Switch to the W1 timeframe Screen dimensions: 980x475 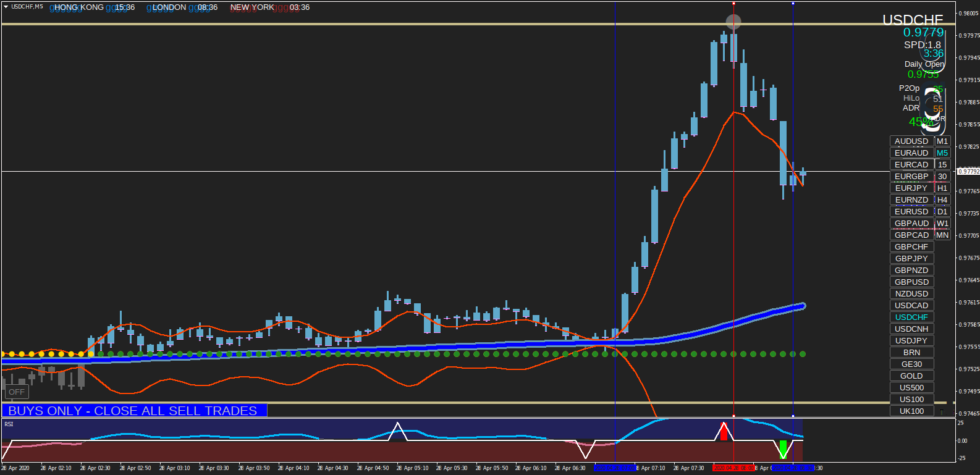click(942, 224)
